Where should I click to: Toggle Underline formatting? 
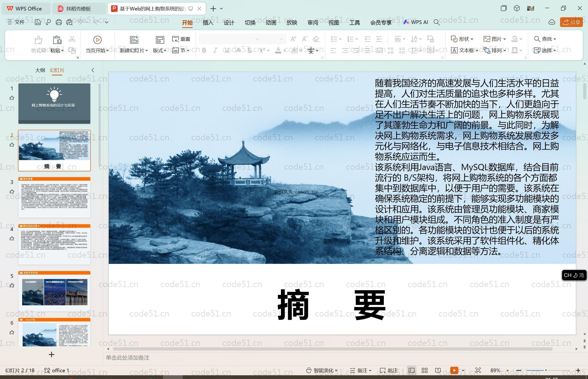coord(227,50)
